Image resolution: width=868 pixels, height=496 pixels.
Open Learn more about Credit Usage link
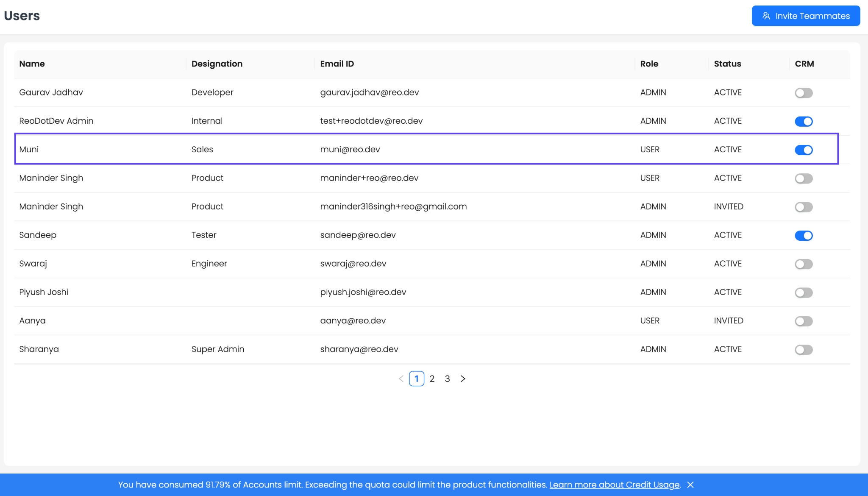point(614,485)
